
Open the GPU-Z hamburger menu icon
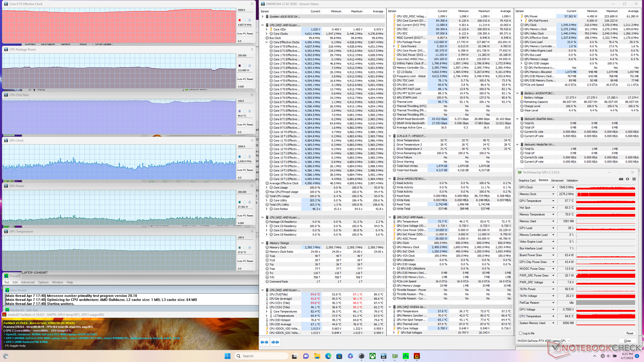click(x=634, y=179)
